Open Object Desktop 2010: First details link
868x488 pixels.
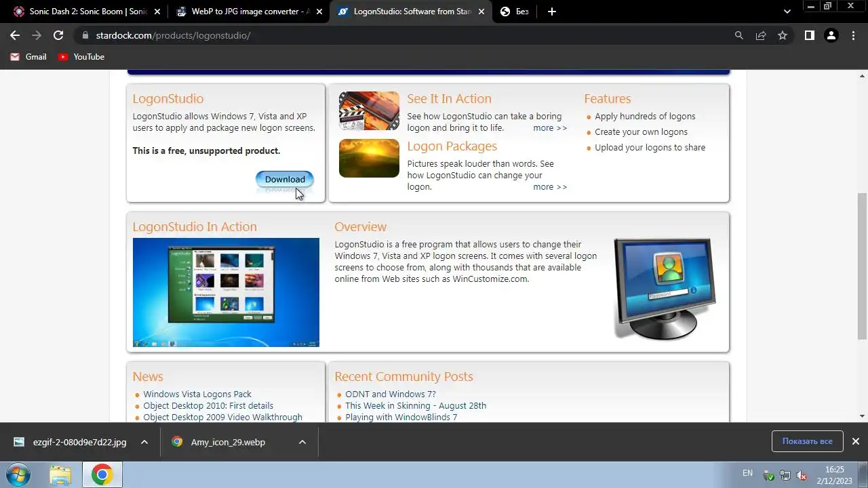(x=208, y=406)
